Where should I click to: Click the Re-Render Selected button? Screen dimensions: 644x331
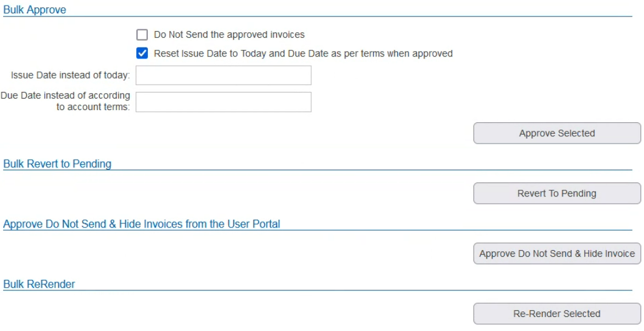pos(556,314)
